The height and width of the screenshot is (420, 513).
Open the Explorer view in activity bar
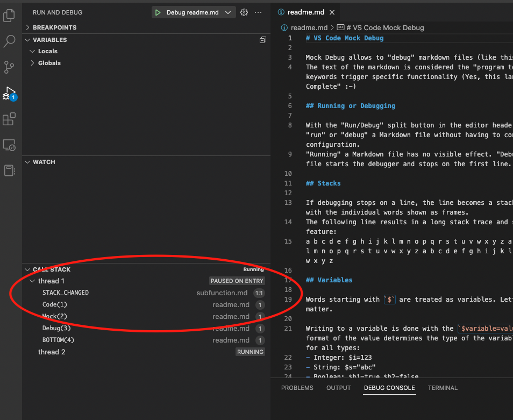point(9,16)
